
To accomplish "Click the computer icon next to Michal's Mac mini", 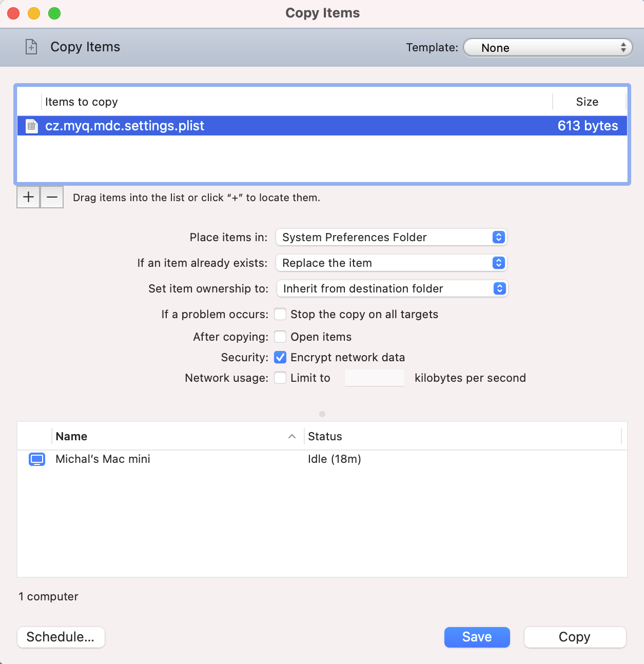I will point(37,459).
